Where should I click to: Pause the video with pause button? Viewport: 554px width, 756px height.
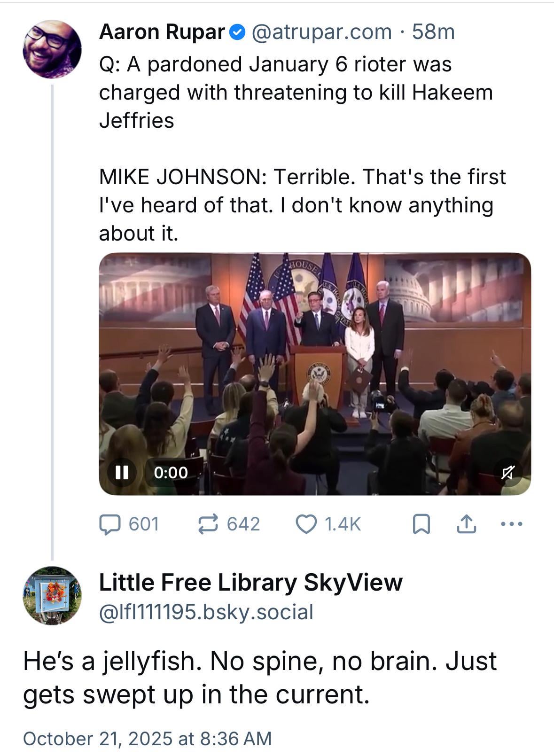pos(122,472)
